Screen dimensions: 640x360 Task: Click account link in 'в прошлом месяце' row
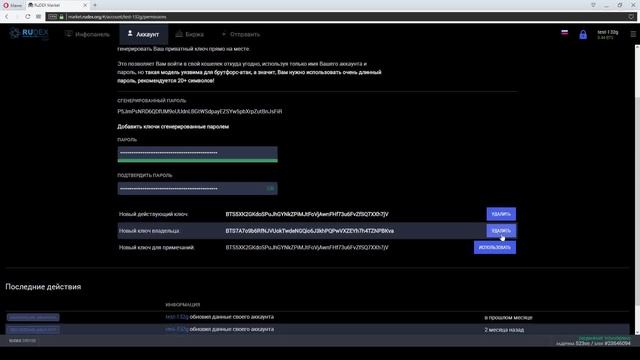pos(177,317)
